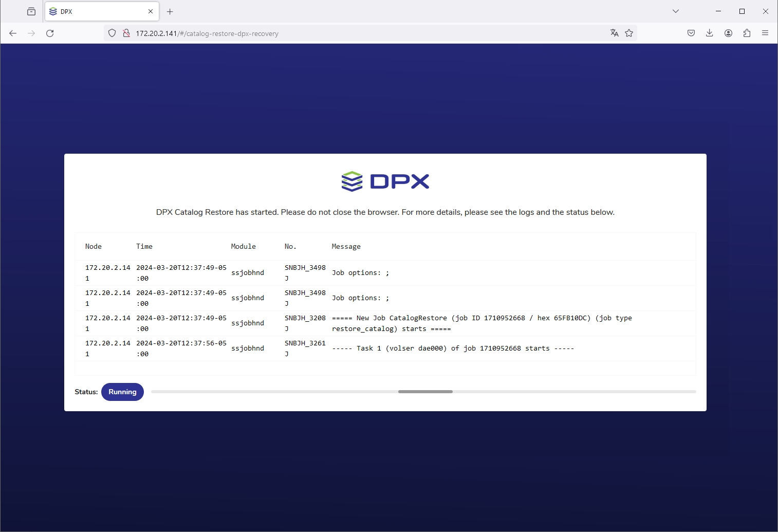This screenshot has height=532, width=778.
Task: Open the Pocket save icon
Action: click(691, 33)
